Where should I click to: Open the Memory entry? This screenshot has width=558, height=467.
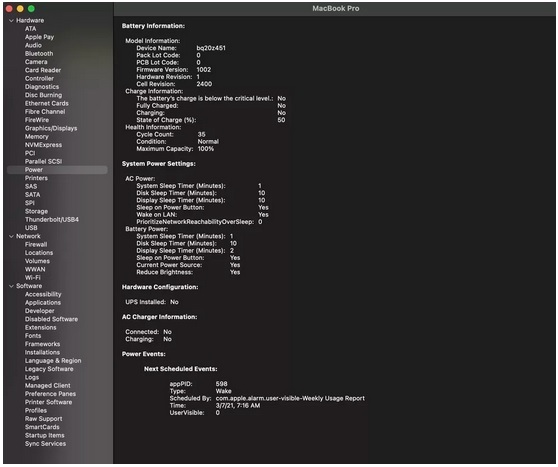click(x=36, y=137)
